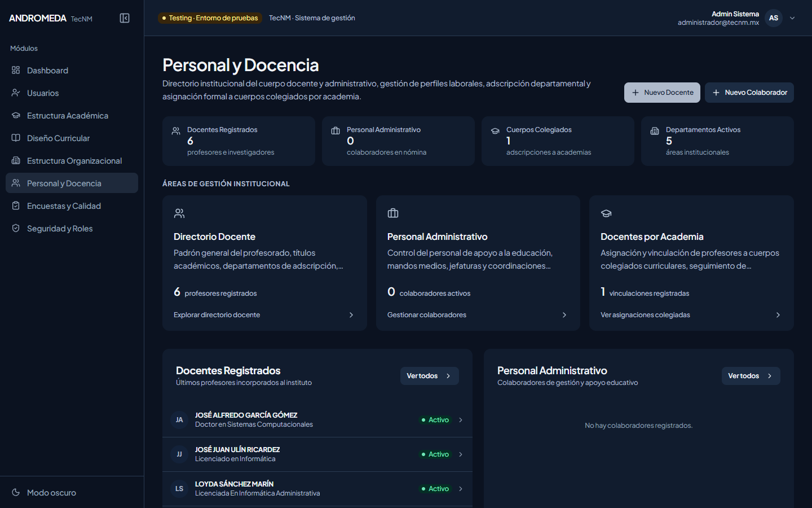Click the moon icon for Modo oscuro
This screenshot has width=812, height=508.
tap(16, 492)
